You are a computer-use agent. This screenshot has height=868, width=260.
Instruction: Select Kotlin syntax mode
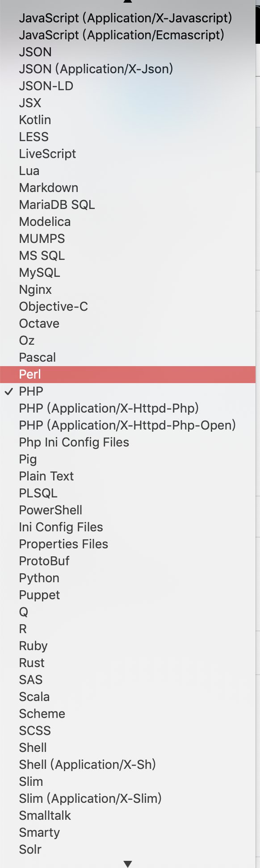pos(128,120)
